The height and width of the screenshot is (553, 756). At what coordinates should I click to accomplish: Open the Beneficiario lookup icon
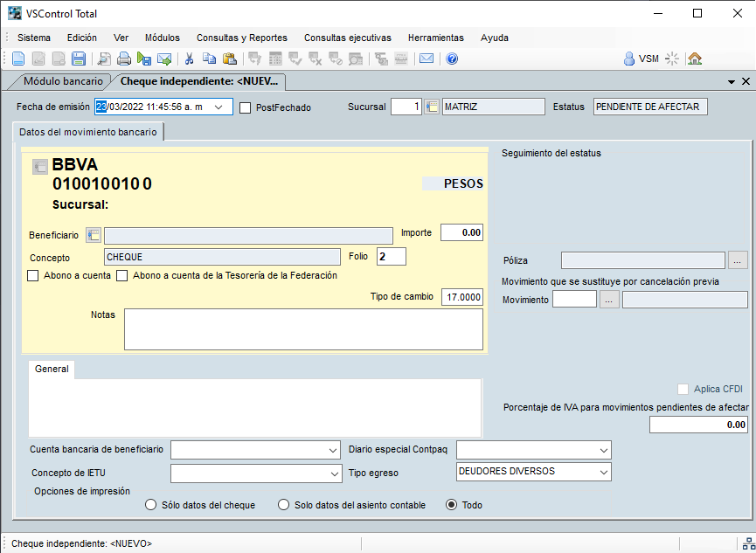tap(94, 235)
